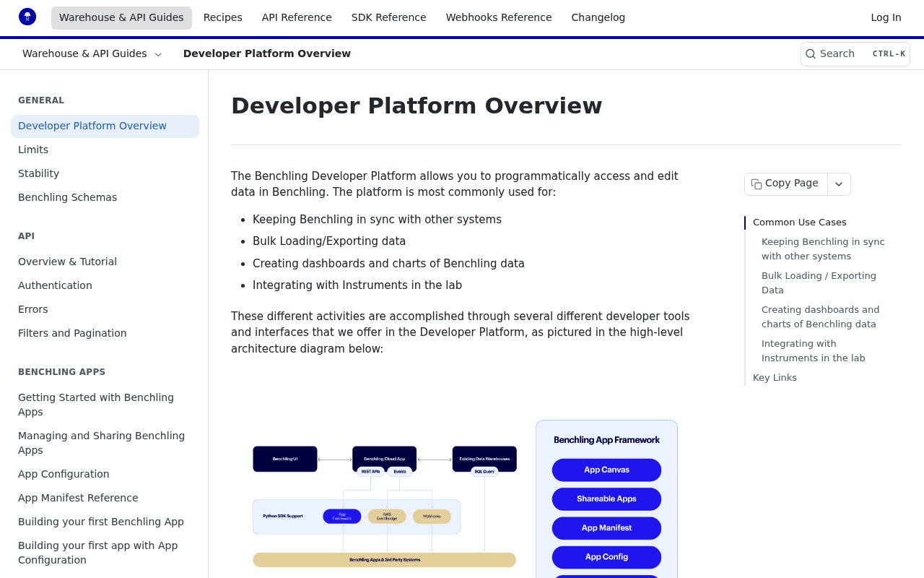Switch to the SDK Reference tab
924x578 pixels.
(389, 18)
